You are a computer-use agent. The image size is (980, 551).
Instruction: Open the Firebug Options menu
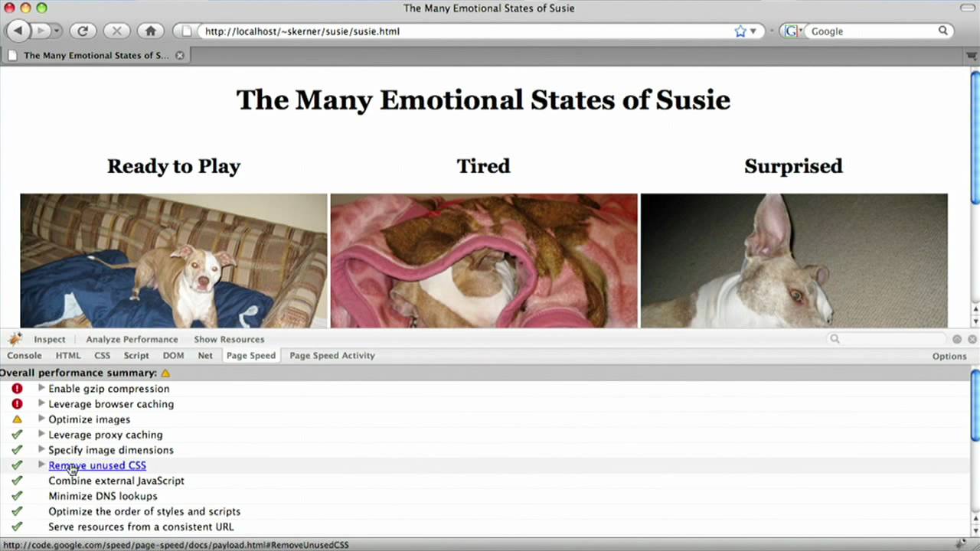point(949,356)
